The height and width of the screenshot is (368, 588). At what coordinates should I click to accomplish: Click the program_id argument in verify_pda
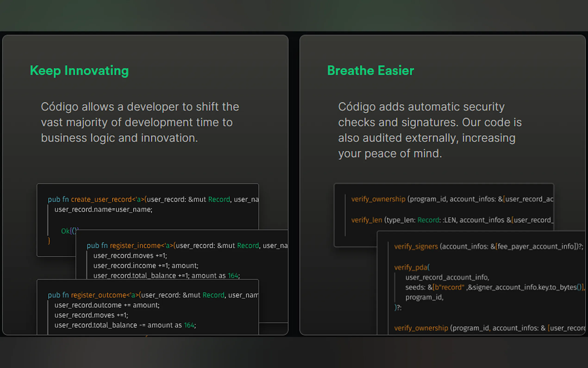click(x=424, y=297)
